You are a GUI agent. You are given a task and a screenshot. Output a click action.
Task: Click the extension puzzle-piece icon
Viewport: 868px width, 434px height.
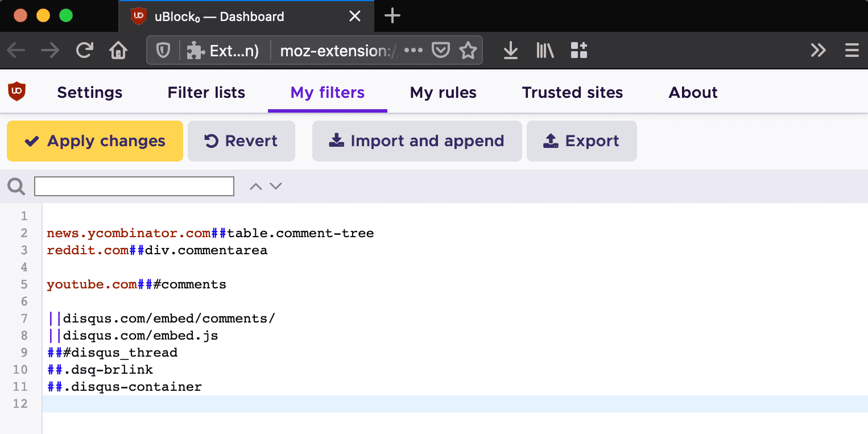coord(196,49)
